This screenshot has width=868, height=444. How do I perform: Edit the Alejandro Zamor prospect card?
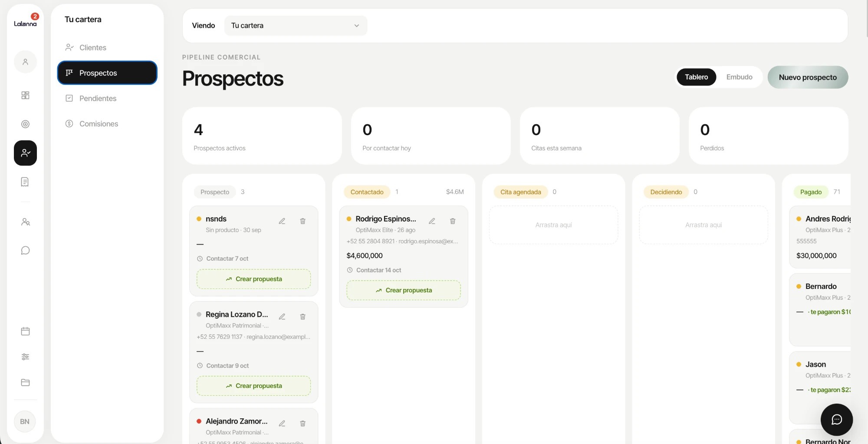[x=282, y=423]
